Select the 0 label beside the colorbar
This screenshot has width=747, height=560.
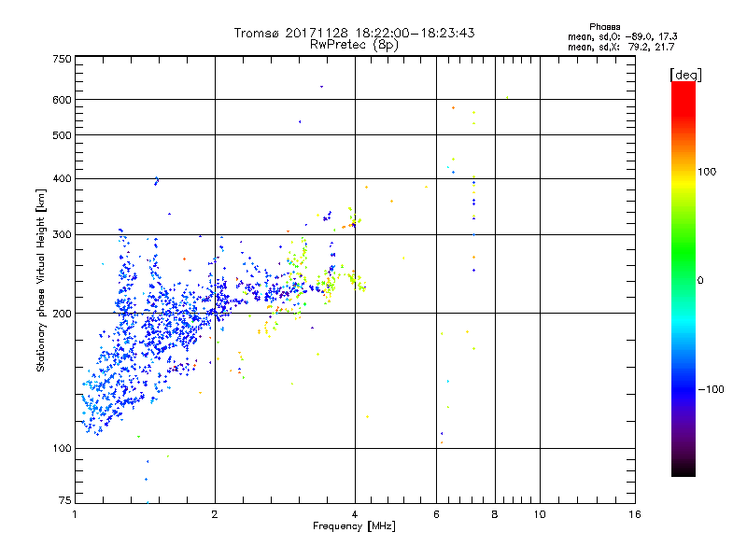700,280
